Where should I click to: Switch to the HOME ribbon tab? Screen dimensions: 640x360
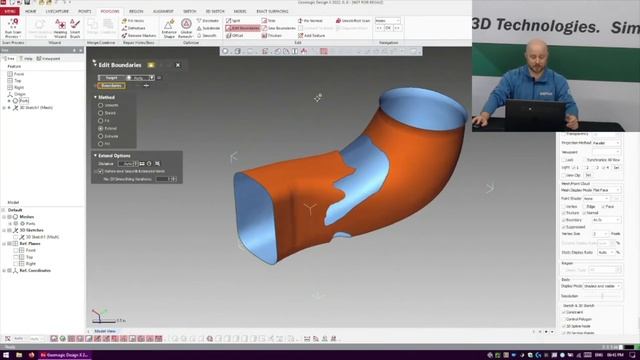pos(31,11)
